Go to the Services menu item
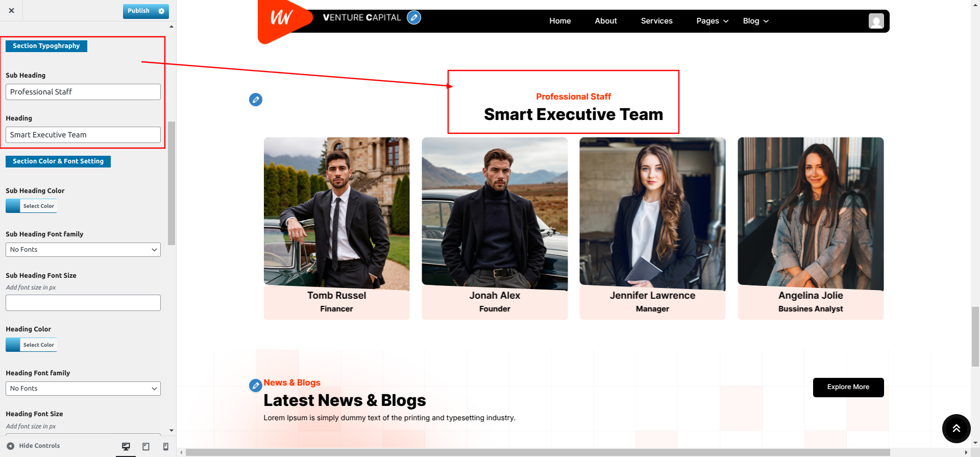Image resolution: width=980 pixels, height=457 pixels. click(x=656, y=21)
